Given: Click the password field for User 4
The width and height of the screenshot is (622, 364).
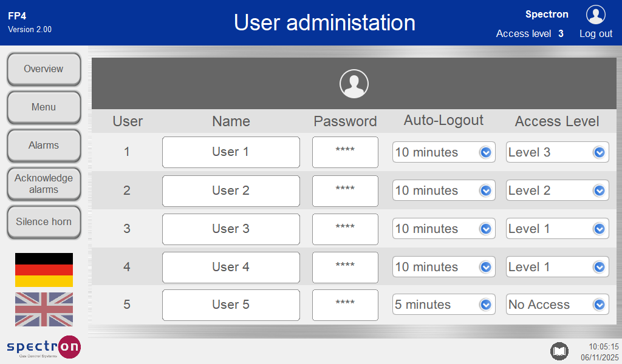Looking at the screenshot, I should tap(345, 267).
